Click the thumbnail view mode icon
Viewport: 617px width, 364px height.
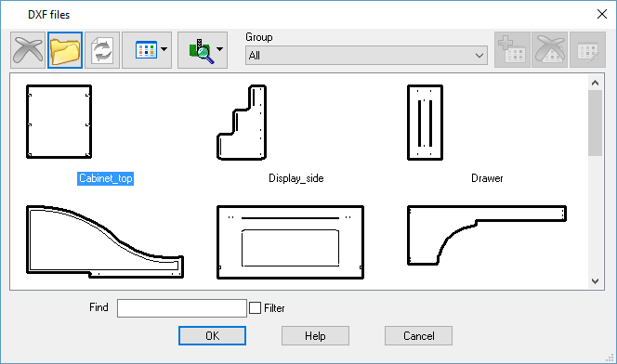[146, 50]
